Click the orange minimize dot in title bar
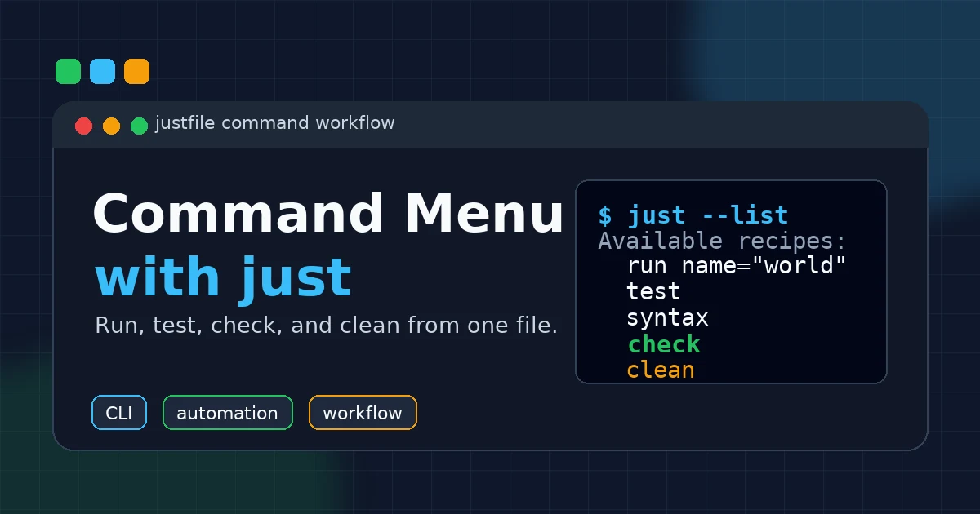This screenshot has width=980, height=514. [x=111, y=126]
